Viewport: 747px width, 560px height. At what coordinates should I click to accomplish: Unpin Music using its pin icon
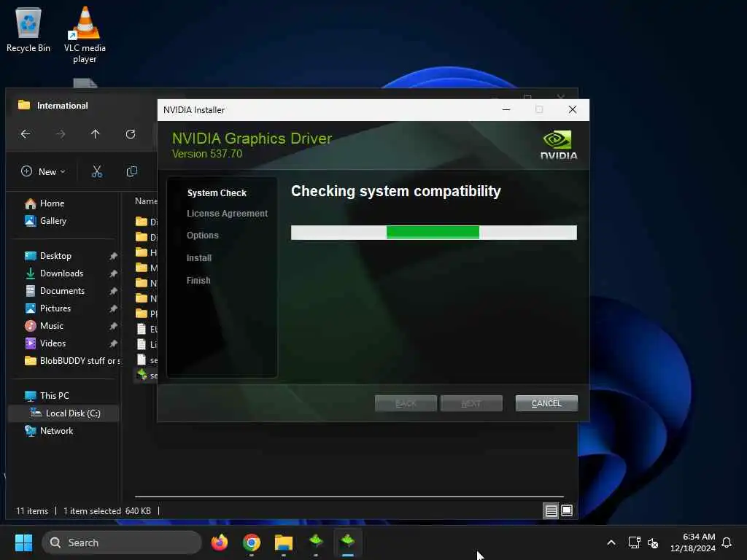[113, 326]
